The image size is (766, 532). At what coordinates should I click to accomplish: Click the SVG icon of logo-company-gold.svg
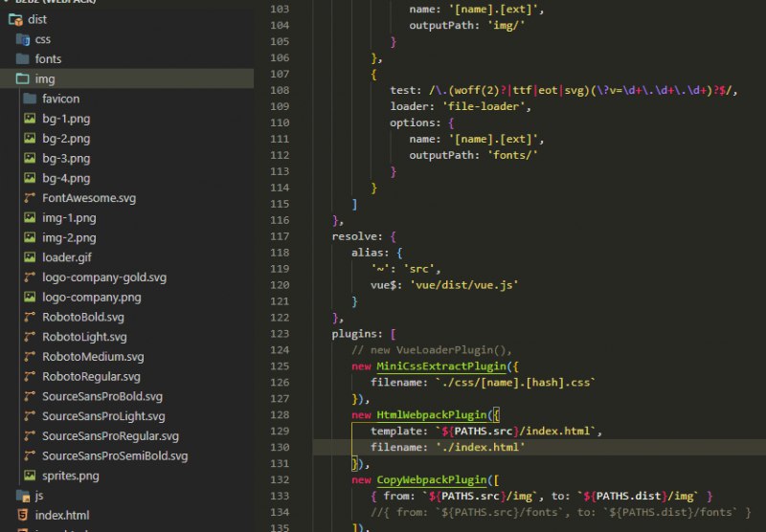pos(30,277)
